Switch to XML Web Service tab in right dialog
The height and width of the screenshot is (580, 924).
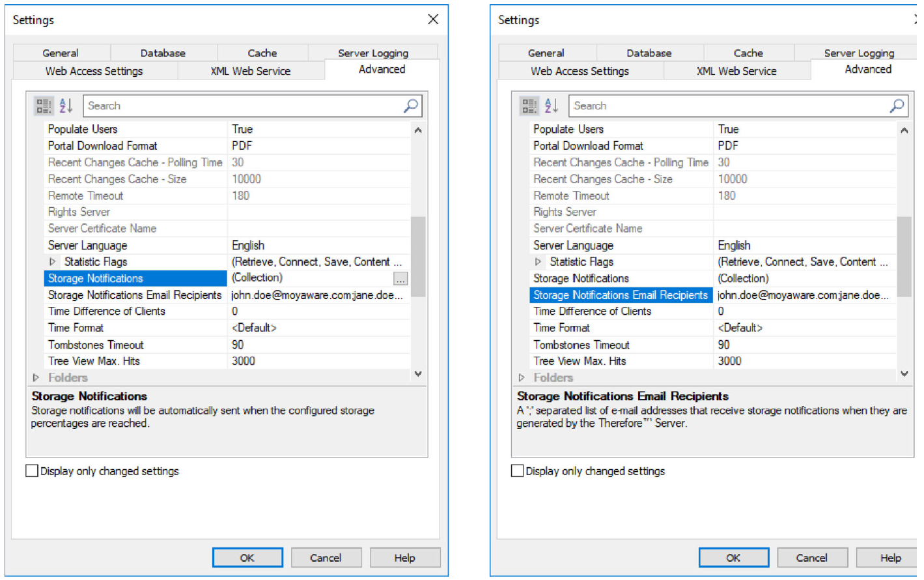736,71
